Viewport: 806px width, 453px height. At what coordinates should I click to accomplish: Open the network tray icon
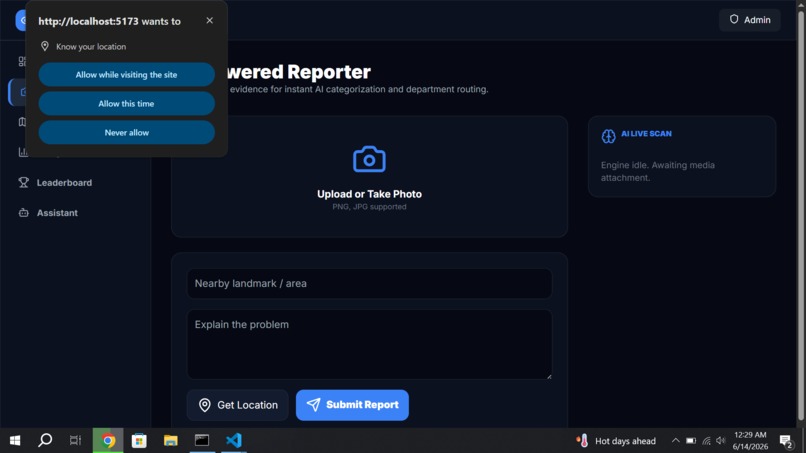pyautogui.click(x=706, y=441)
